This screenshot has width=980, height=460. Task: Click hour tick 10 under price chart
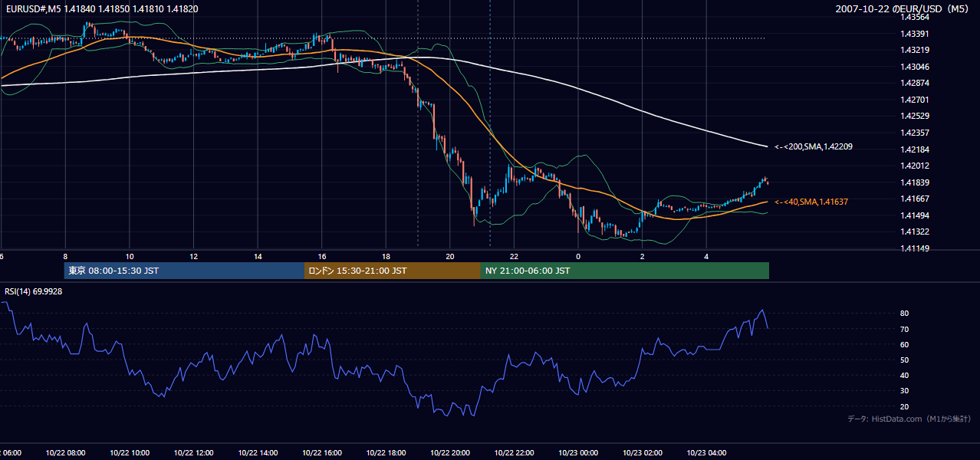(x=130, y=256)
